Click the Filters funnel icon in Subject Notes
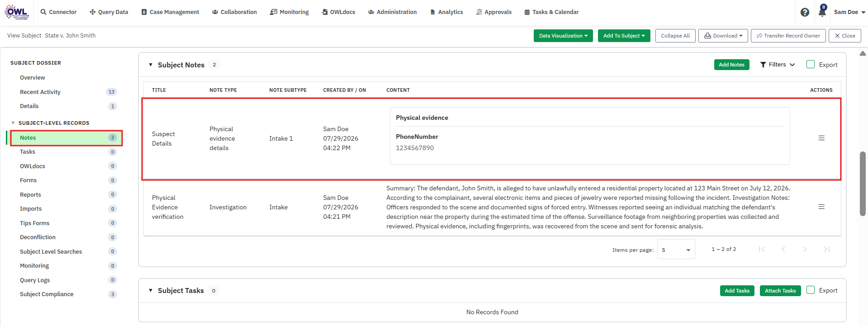Image resolution: width=868 pixels, height=326 pixels. (763, 65)
